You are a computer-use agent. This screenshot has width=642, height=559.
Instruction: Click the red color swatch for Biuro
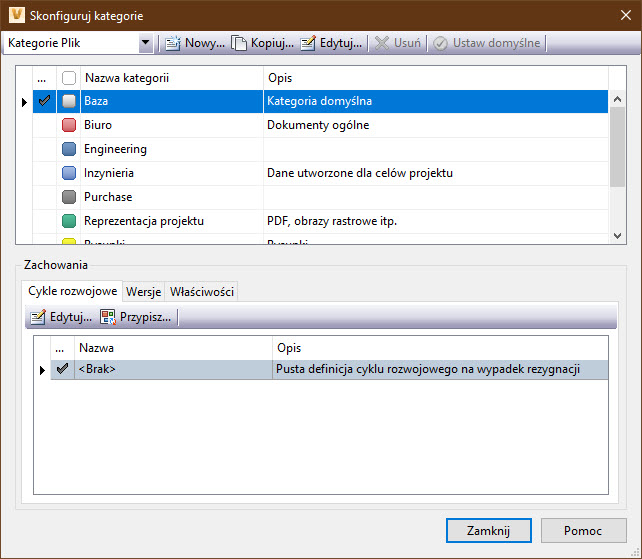[69, 125]
